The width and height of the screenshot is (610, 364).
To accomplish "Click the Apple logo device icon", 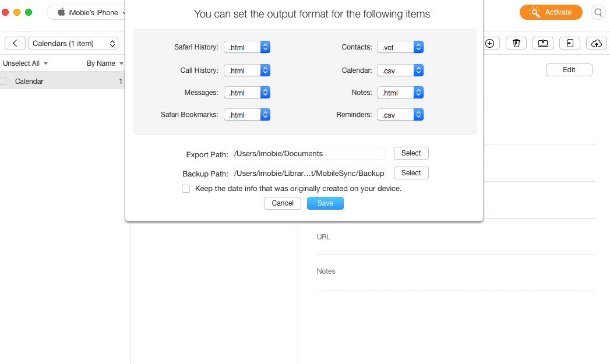I will point(61,12).
